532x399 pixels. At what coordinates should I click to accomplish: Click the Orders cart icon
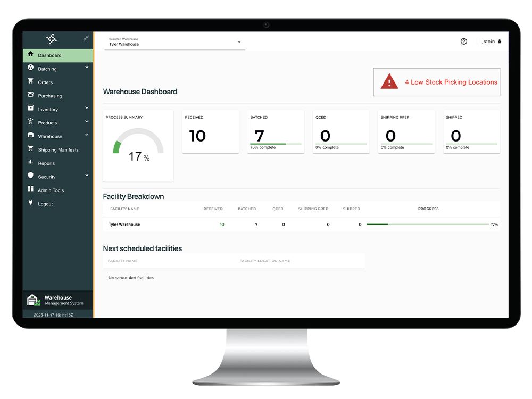point(30,81)
